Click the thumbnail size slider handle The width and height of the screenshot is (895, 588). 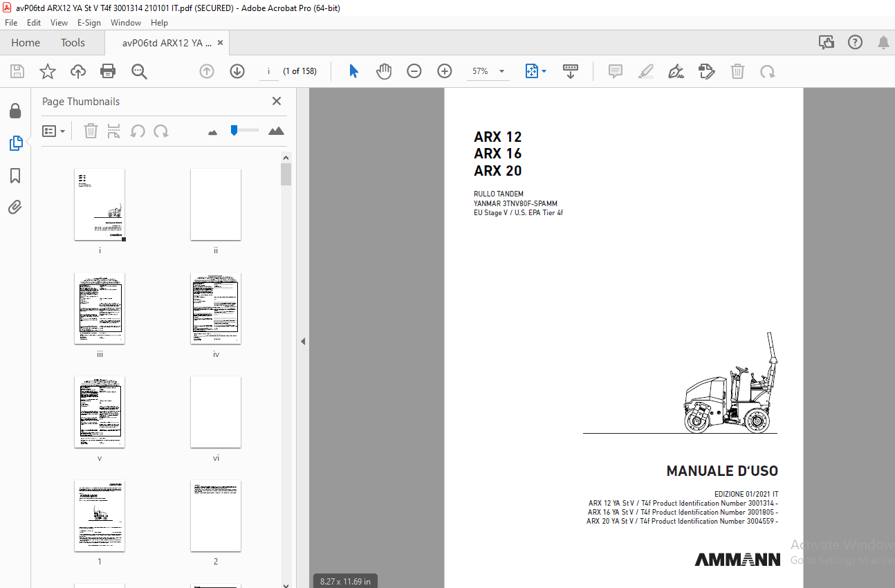tap(234, 130)
